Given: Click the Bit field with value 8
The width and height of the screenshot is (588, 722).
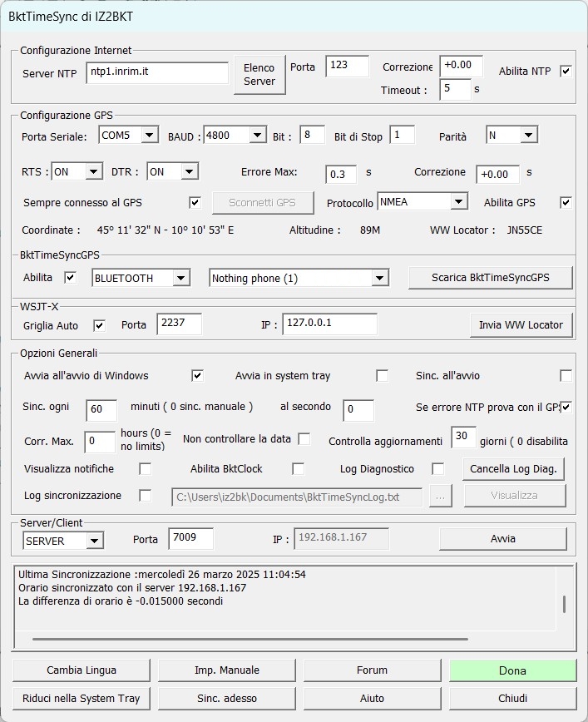Looking at the screenshot, I should point(312,135).
